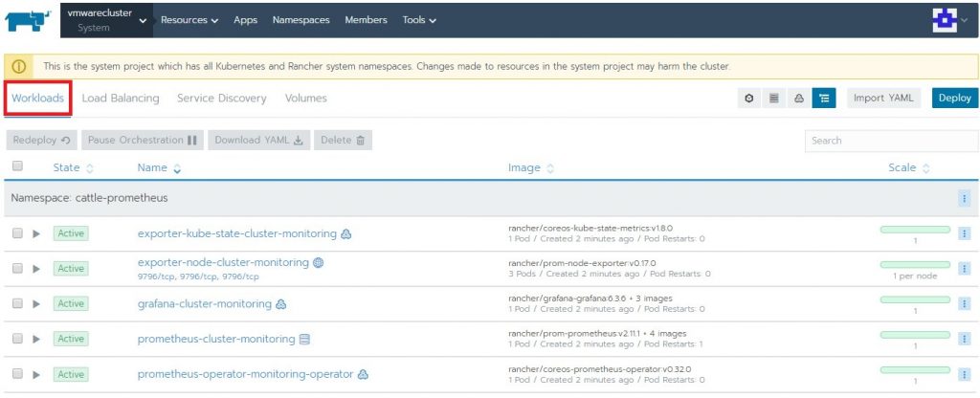Viewport: 980px width, 398px height.
Task: Click the Active state badge for grafana-cluster-monitoring
Action: [x=71, y=303]
